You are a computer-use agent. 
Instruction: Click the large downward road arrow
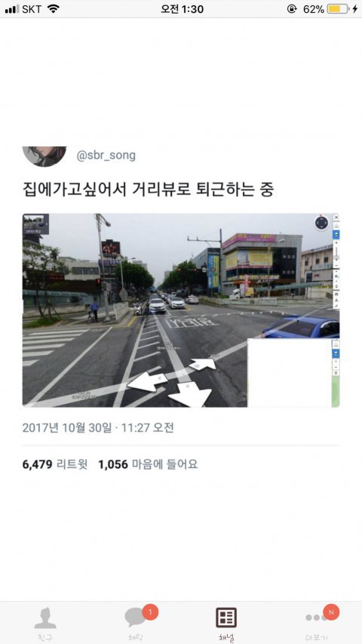pos(191,394)
